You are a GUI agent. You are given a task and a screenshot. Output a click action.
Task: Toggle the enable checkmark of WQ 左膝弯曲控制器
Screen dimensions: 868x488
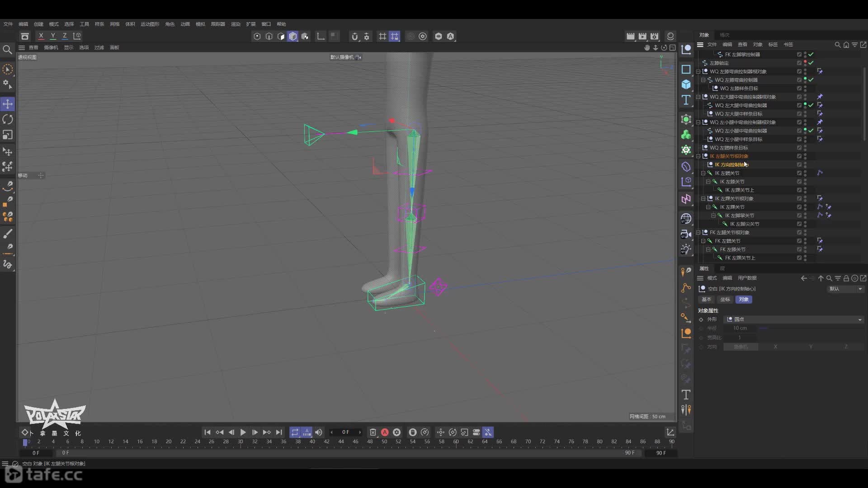[811, 80]
